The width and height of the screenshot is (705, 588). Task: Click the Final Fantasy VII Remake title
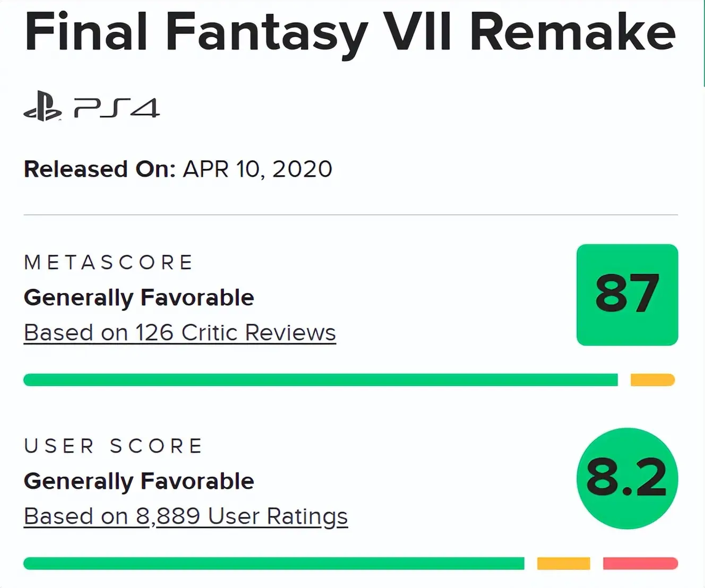coord(350,33)
